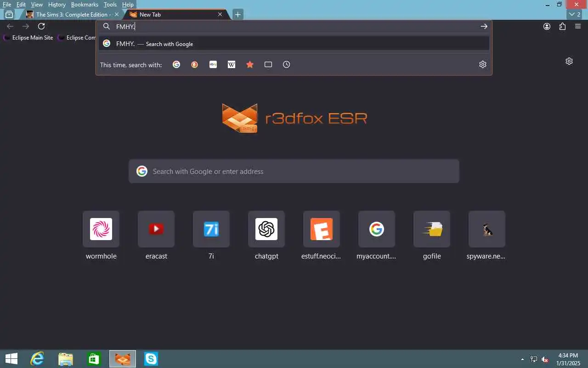The width and height of the screenshot is (588, 368).
Task: Open the Tools menu
Action: pyautogui.click(x=110, y=4)
